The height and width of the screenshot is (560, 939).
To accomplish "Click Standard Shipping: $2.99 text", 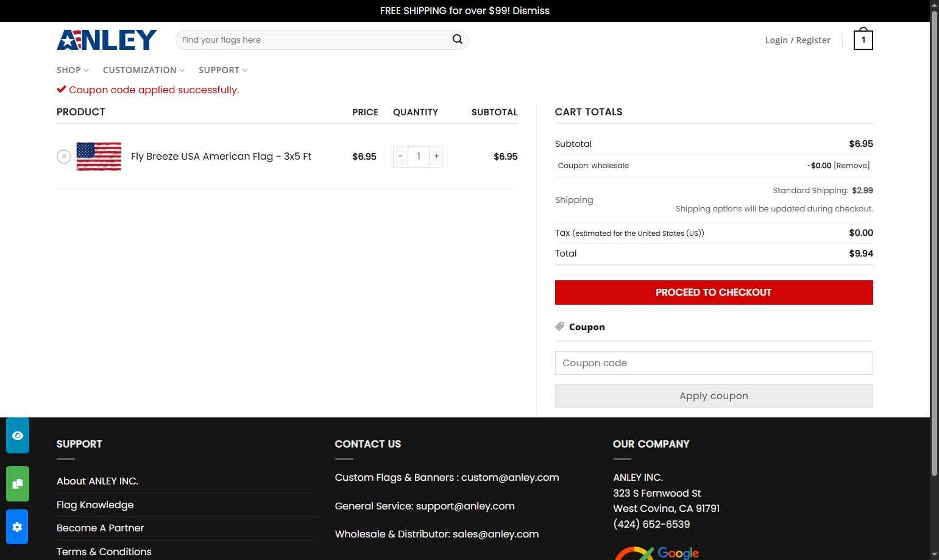I will click(823, 191).
